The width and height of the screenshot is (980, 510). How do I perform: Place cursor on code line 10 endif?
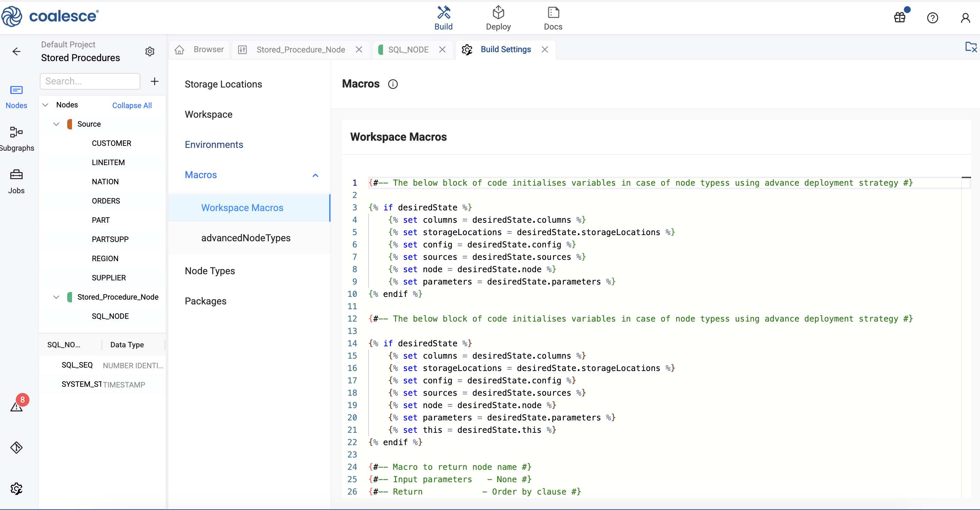(395, 294)
